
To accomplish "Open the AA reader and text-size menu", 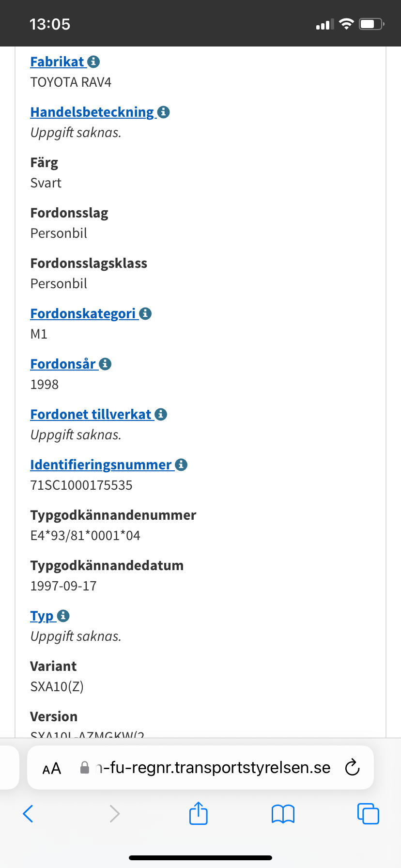I will (x=52, y=768).
